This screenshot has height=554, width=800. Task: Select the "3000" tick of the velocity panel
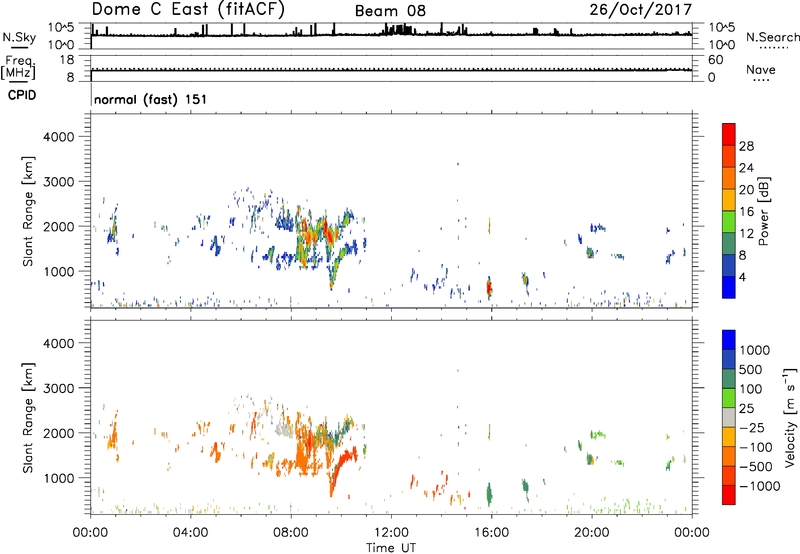click(x=59, y=388)
